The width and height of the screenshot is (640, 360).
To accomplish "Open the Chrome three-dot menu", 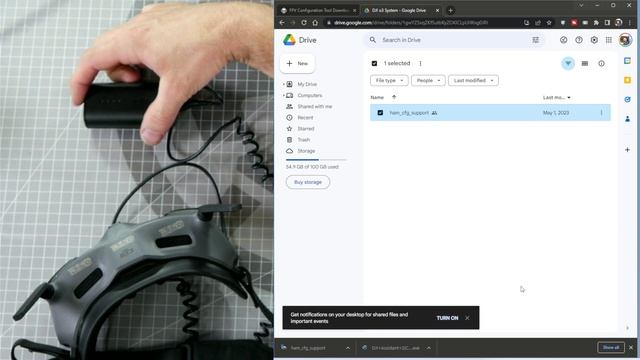I will coord(630,23).
